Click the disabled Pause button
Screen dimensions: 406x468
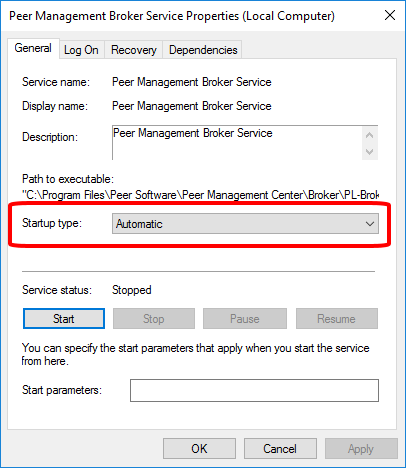[x=245, y=319]
